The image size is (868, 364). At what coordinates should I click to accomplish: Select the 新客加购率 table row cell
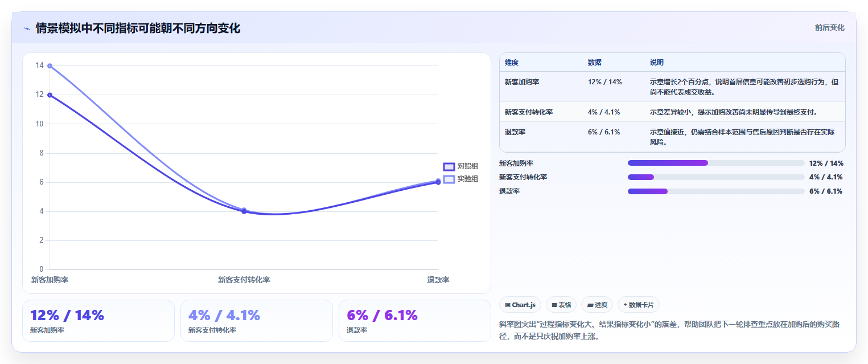click(x=522, y=82)
